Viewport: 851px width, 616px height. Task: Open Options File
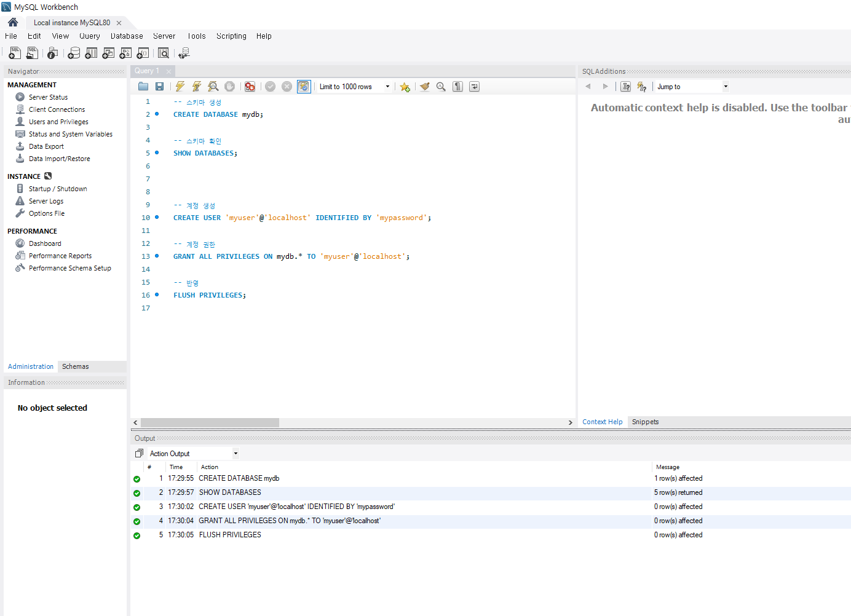[x=47, y=213]
